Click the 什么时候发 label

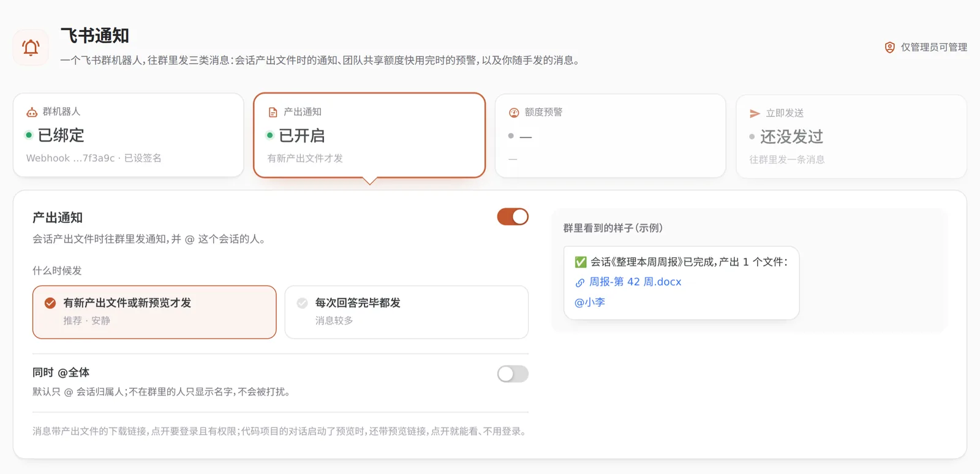[57, 271]
